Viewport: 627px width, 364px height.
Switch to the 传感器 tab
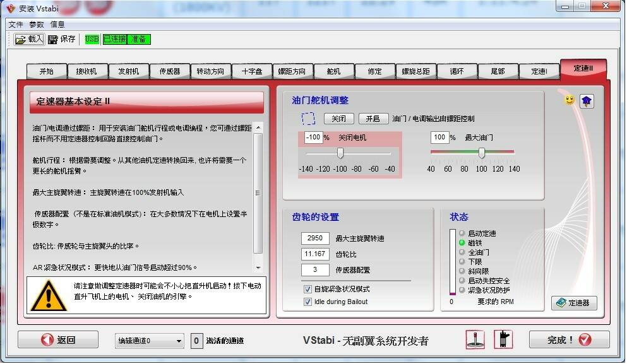pos(170,71)
